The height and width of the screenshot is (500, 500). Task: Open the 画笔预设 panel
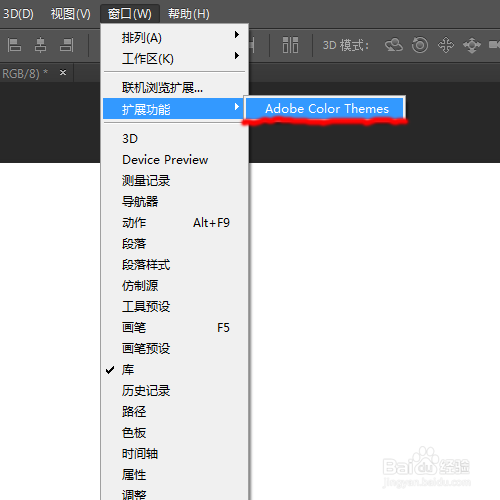[x=175, y=349]
